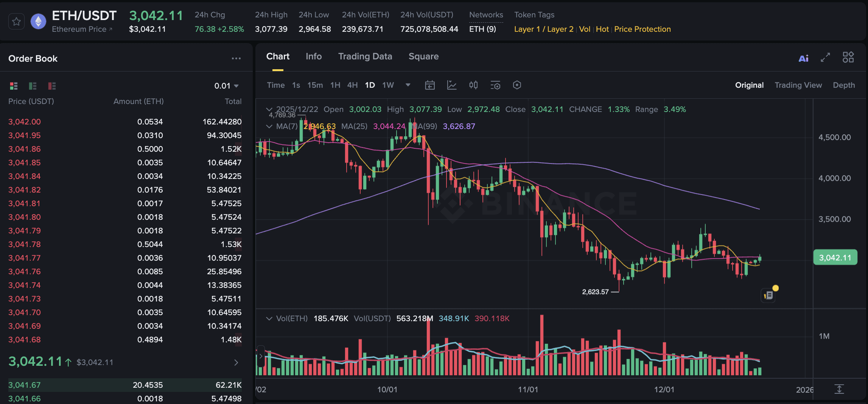Click the Price Protection token tag link

tap(642, 29)
